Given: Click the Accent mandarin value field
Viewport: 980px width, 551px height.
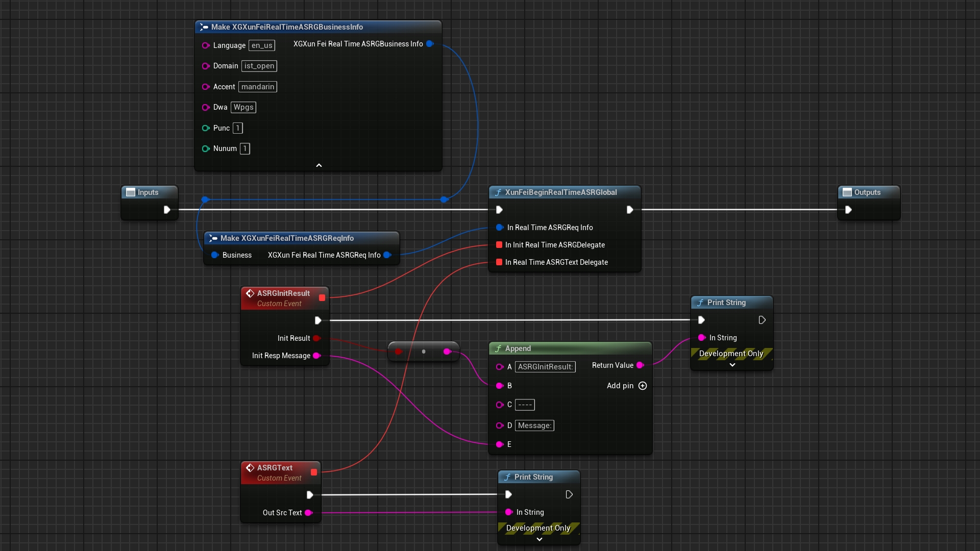Looking at the screenshot, I should 258,87.
